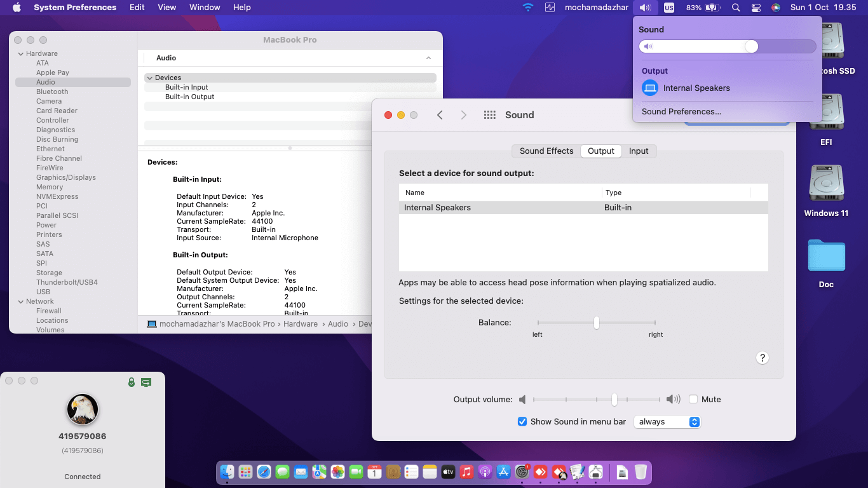
Task: Open the Help menu
Action: coord(242,8)
